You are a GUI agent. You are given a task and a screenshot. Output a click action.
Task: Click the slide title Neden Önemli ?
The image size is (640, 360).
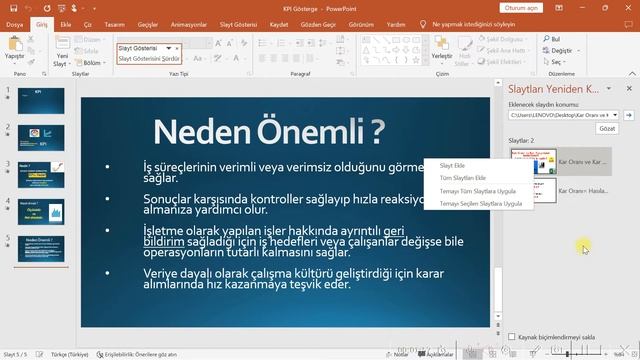click(x=269, y=131)
